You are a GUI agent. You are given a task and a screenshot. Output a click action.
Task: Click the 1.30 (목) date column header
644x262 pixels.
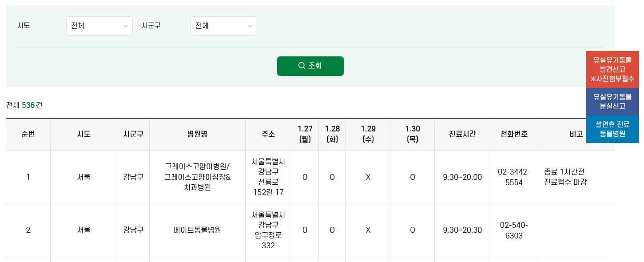[413, 134]
